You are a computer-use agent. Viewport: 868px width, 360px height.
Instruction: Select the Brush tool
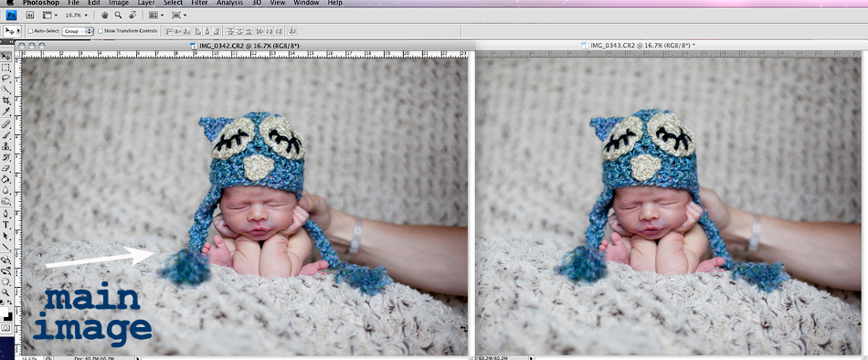point(6,134)
